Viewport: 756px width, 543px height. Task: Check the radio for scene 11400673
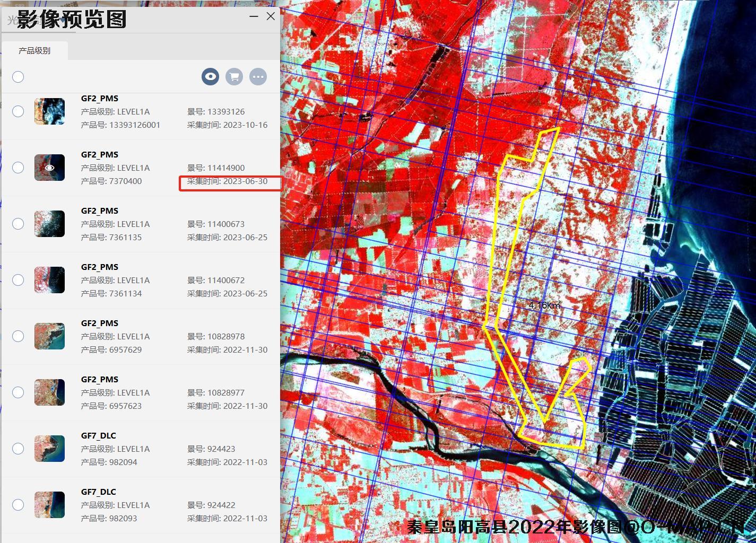tap(18, 224)
